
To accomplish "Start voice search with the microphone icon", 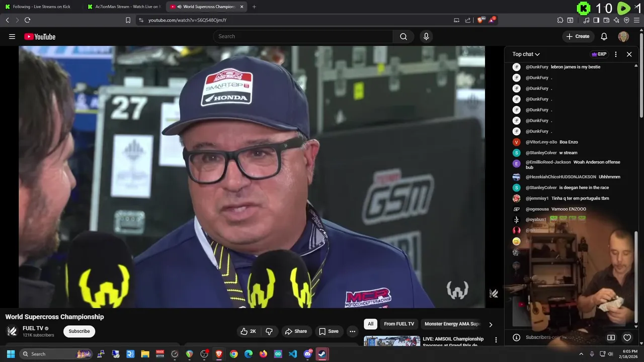I will pyautogui.click(x=426, y=36).
